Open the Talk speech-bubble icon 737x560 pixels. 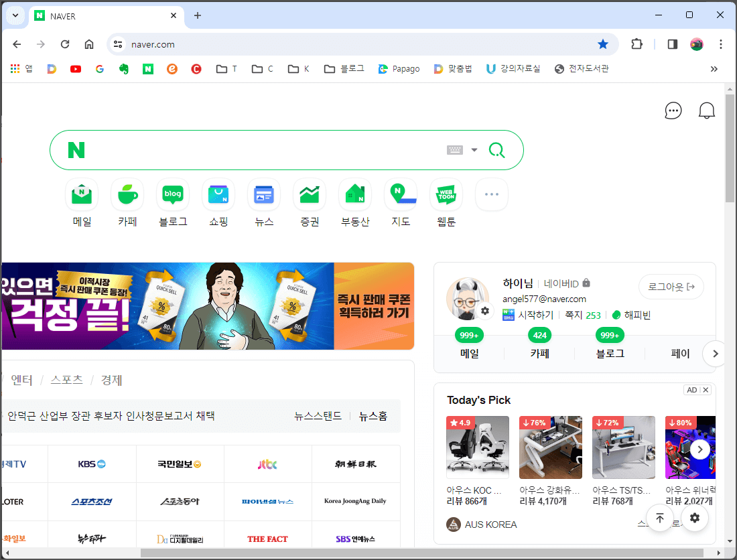(x=673, y=110)
